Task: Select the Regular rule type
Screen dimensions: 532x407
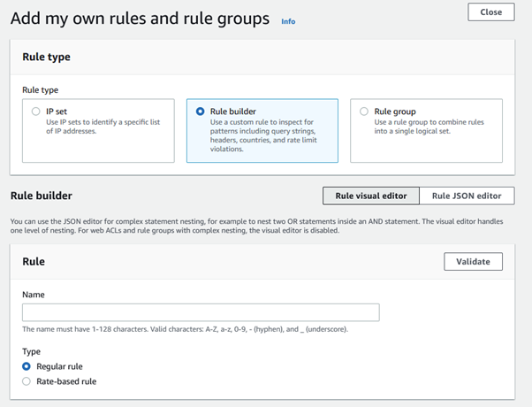Action: pos(27,366)
